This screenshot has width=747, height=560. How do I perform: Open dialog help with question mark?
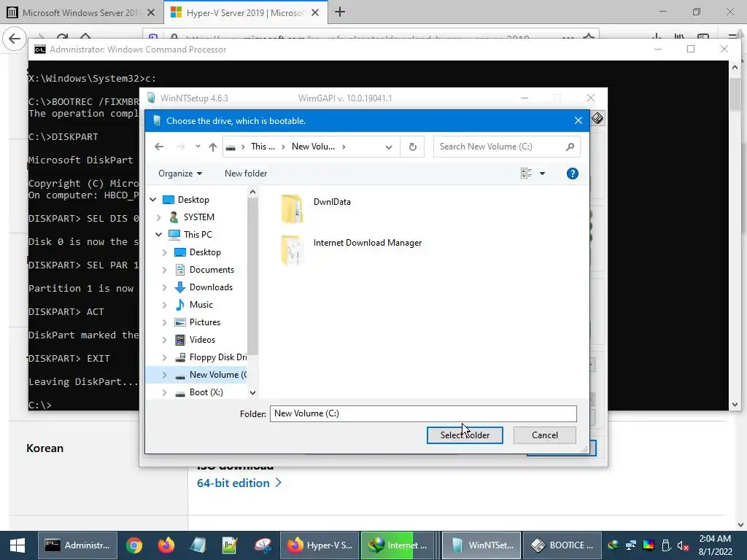tap(572, 174)
